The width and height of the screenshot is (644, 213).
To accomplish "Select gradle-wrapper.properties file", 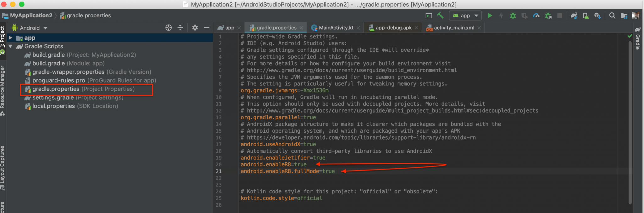I will [x=88, y=72].
